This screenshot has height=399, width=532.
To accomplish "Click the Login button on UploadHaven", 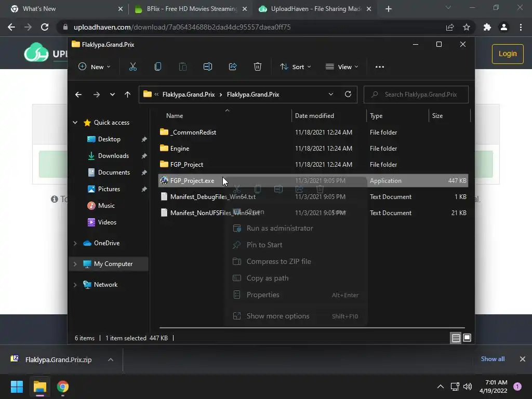I will (x=508, y=54).
